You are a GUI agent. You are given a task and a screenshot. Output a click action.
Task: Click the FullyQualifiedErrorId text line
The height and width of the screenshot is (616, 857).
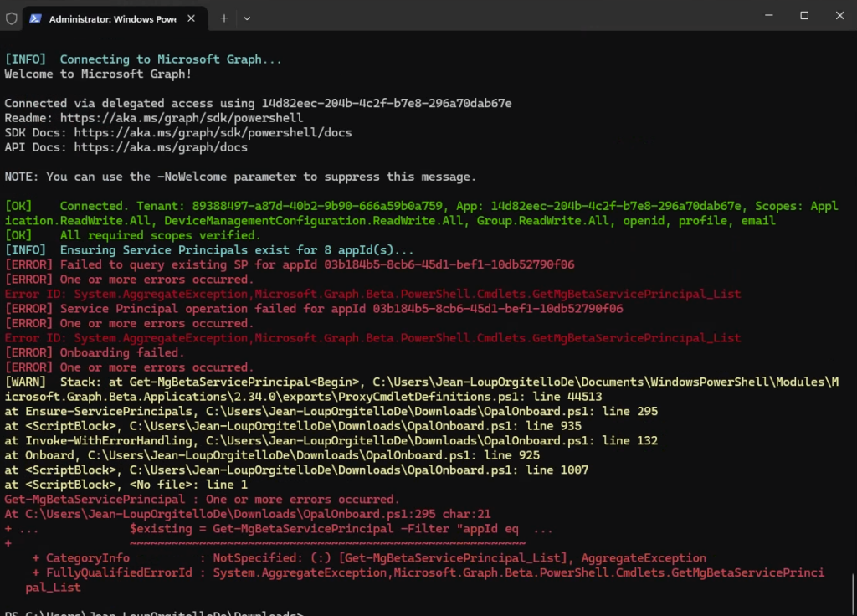pos(418,572)
